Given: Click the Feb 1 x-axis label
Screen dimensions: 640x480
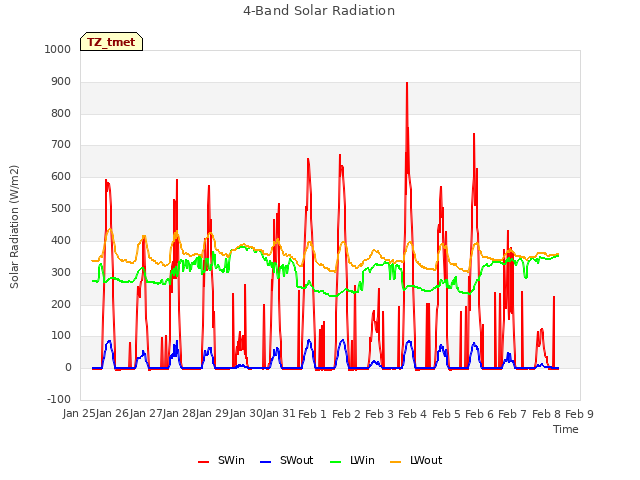Looking at the screenshot, I should (x=312, y=414).
